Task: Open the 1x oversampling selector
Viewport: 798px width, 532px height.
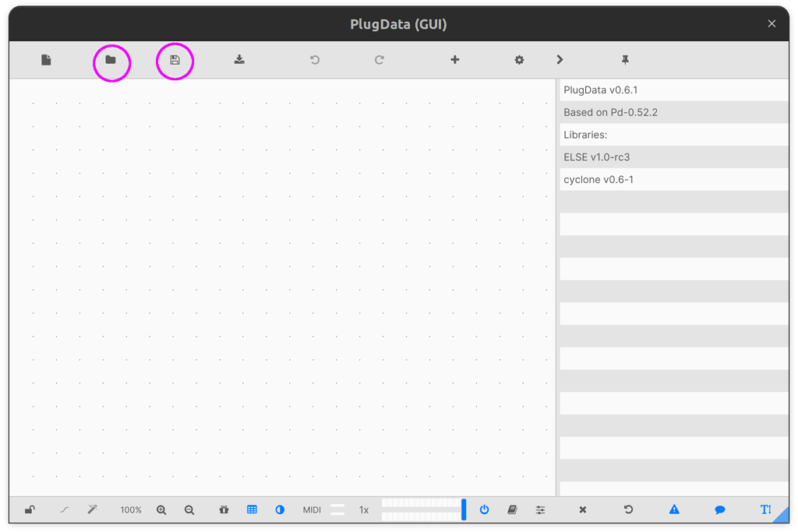Action: tap(364, 510)
